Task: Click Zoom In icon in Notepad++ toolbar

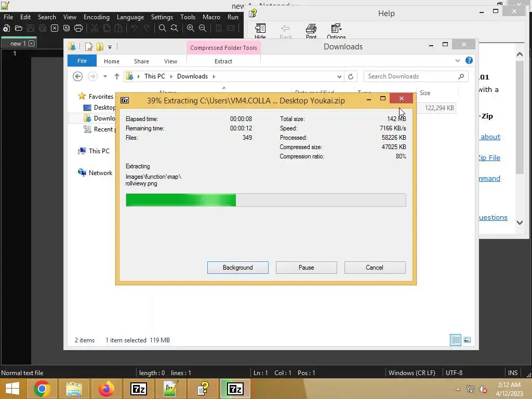Action: [191, 28]
